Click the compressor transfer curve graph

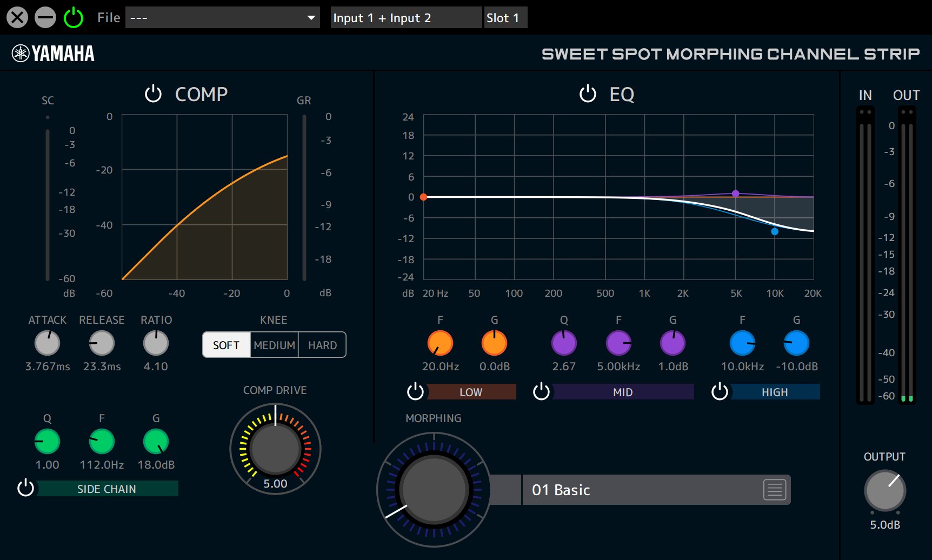[204, 197]
